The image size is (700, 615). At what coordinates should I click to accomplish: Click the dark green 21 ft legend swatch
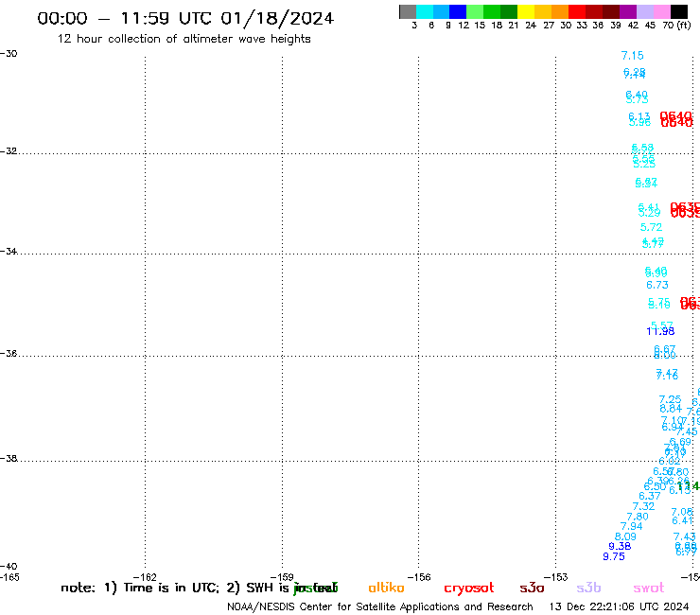click(x=509, y=11)
